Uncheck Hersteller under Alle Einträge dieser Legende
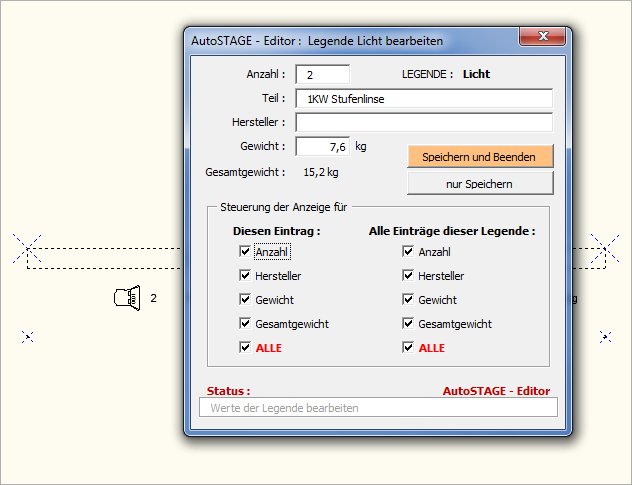Viewport: 632px width, 485px height. (x=408, y=275)
